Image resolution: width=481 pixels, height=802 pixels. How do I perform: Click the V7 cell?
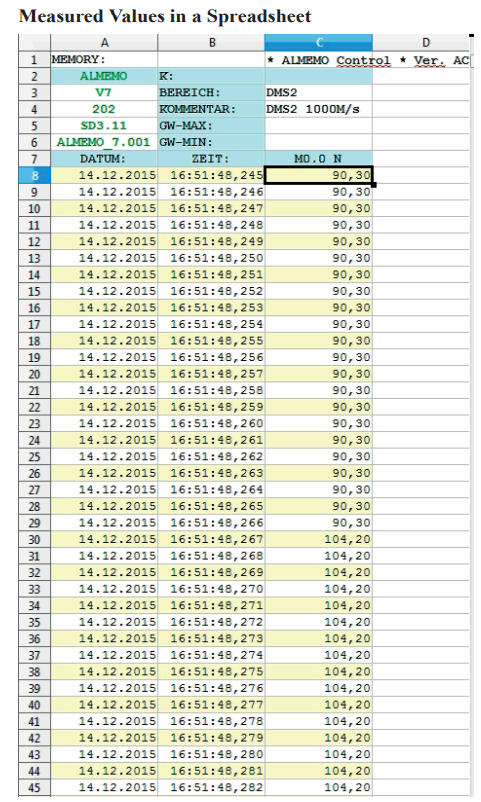(x=104, y=93)
